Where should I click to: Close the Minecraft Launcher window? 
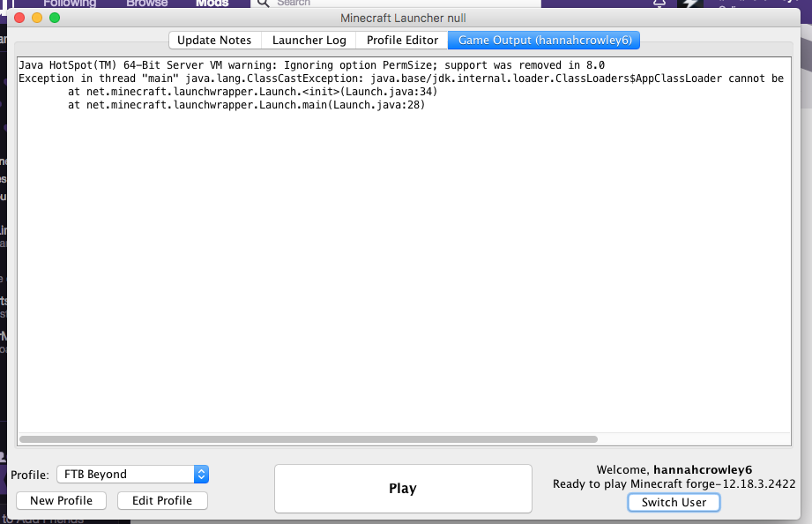[x=19, y=19]
